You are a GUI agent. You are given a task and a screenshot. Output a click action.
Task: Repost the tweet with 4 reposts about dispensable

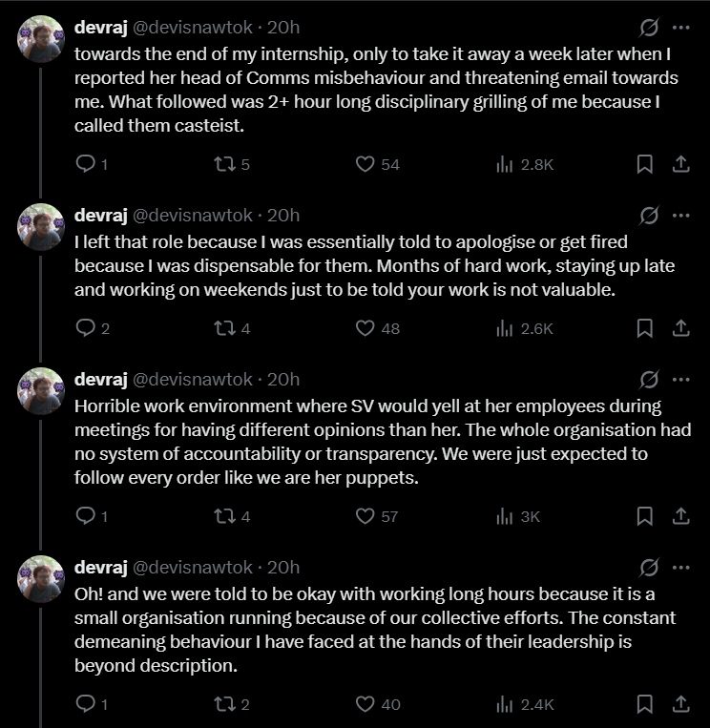pos(232,328)
